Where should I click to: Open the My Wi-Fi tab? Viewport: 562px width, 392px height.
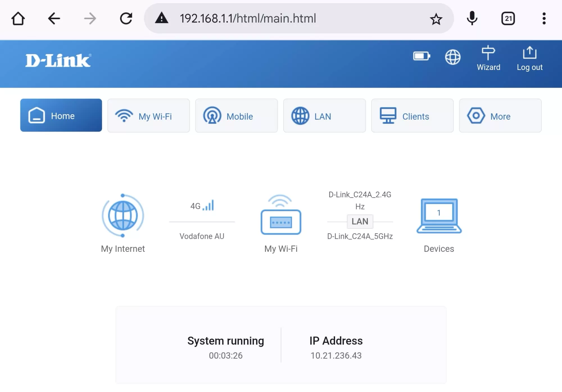pyautogui.click(x=149, y=116)
